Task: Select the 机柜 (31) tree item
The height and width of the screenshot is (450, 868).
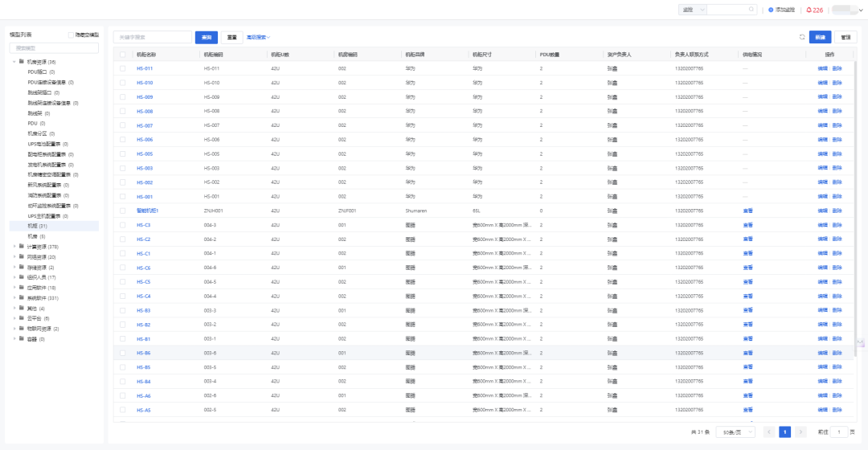Action: click(x=55, y=226)
